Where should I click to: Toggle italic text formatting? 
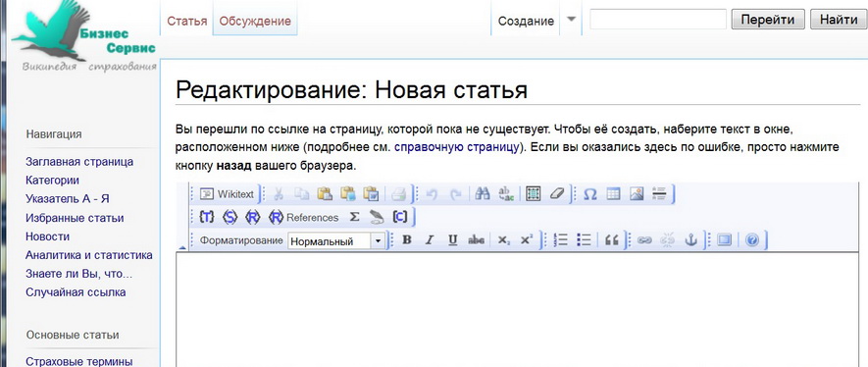tap(429, 240)
